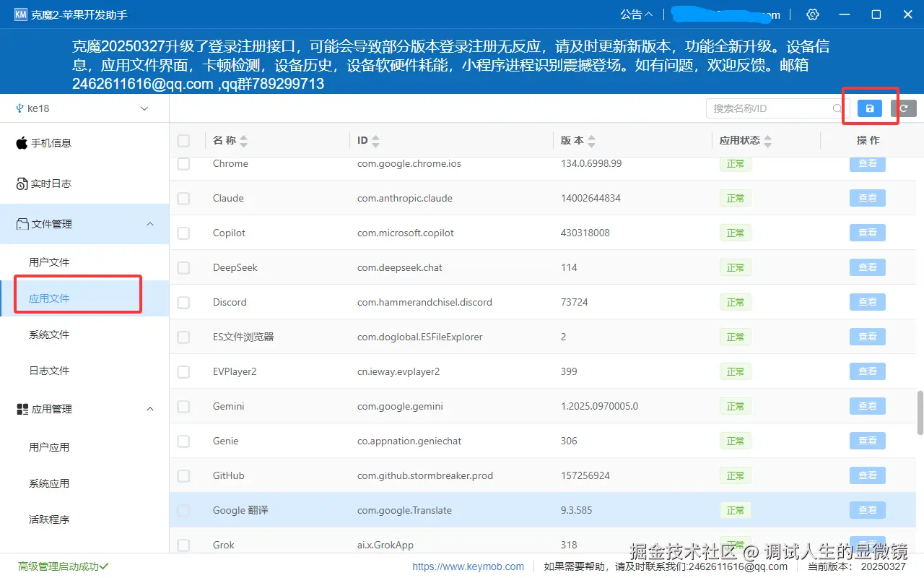The image size is (924, 578).
Task: Check the Gemini row checkbox
Action: pos(183,407)
